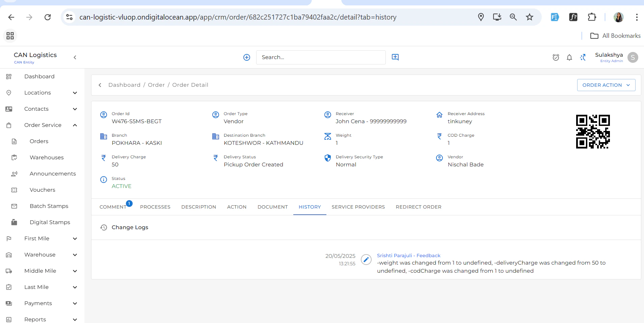Reload the page with refresh icon
The width and height of the screenshot is (644, 323).
pos(48,17)
